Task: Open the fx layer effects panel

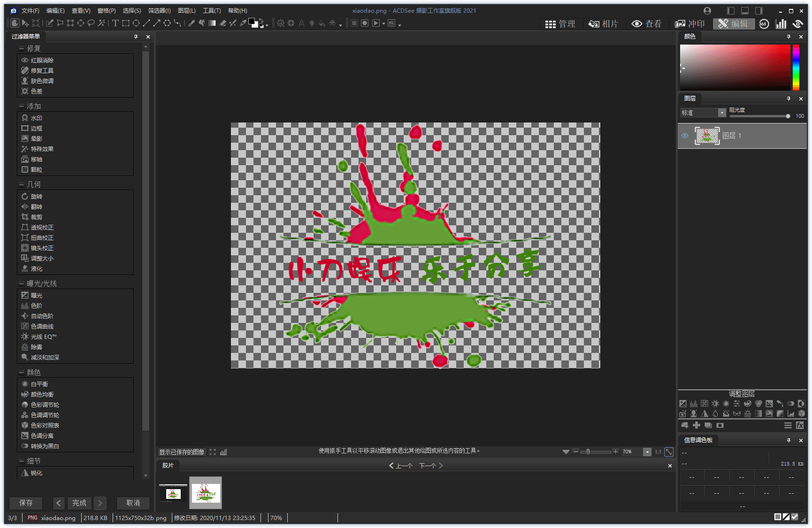Action: pyautogui.click(x=800, y=425)
